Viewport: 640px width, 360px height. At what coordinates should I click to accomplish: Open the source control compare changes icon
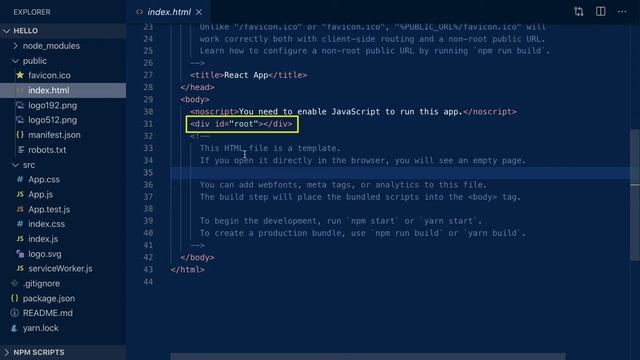578,11
